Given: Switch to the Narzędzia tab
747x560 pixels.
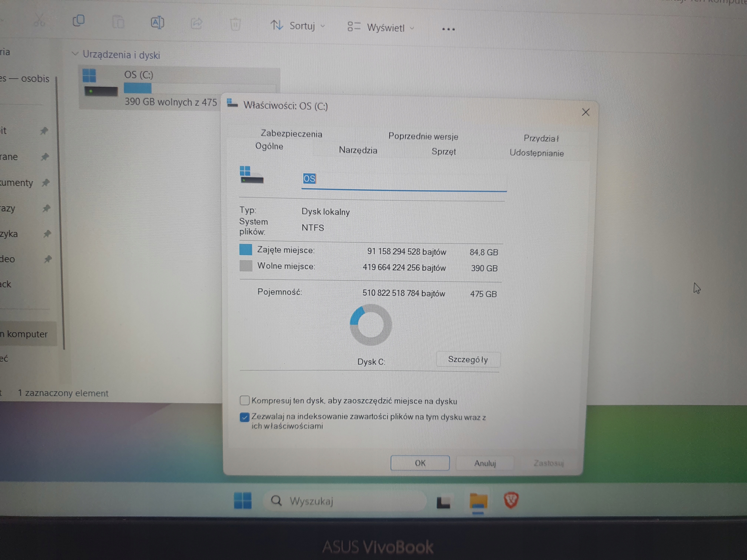Looking at the screenshot, I should pos(358,150).
